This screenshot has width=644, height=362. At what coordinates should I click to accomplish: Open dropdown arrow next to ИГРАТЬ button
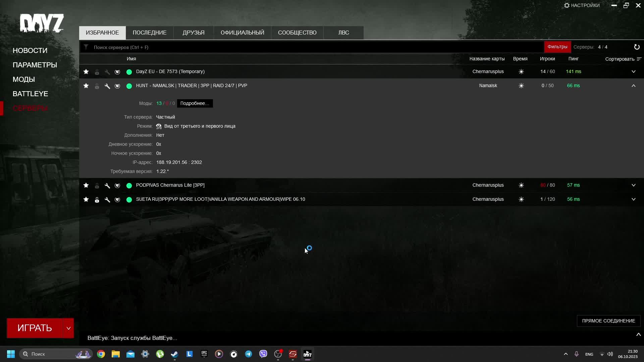[68, 328]
